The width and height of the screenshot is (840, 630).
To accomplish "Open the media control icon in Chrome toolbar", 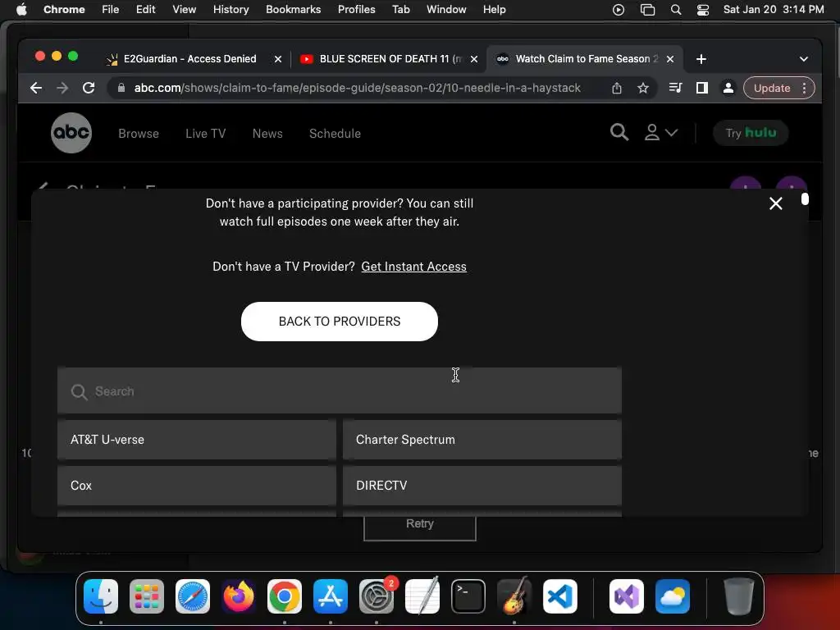I will tap(675, 88).
